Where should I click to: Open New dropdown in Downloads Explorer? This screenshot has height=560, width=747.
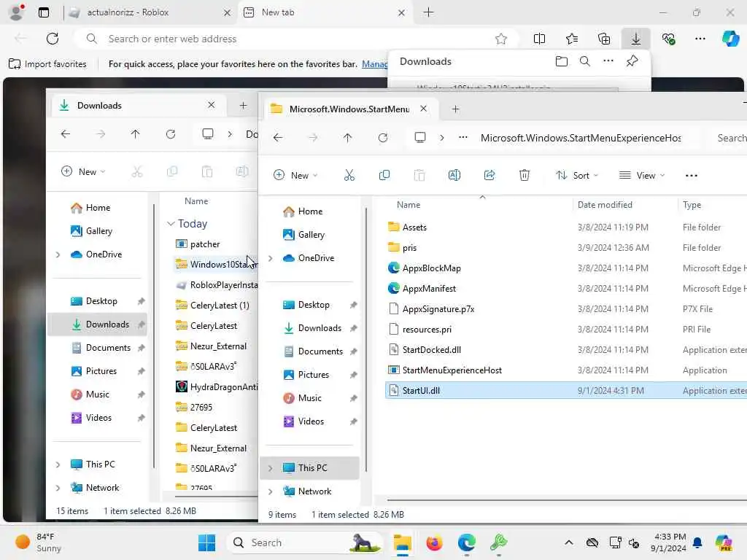click(x=83, y=172)
